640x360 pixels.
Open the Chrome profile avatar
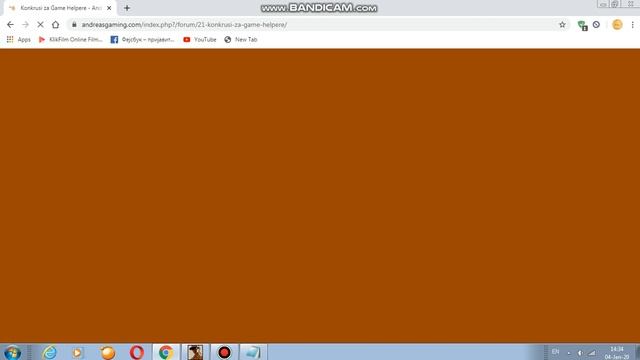(x=617, y=24)
